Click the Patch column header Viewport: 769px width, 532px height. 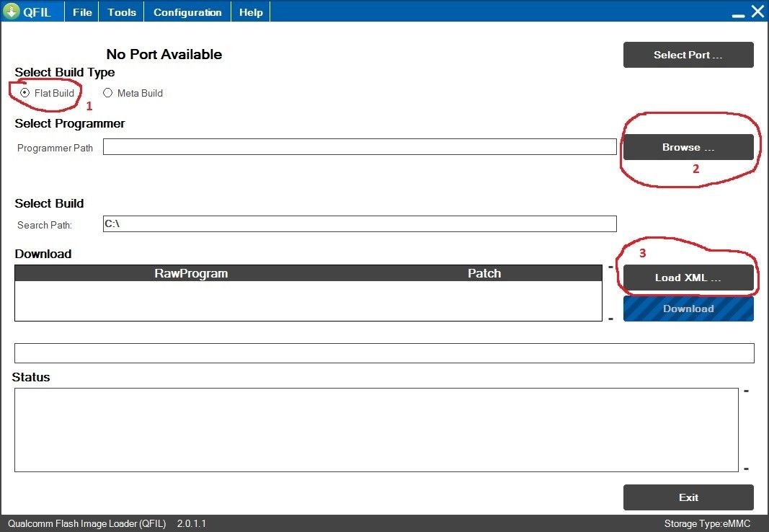(484, 273)
